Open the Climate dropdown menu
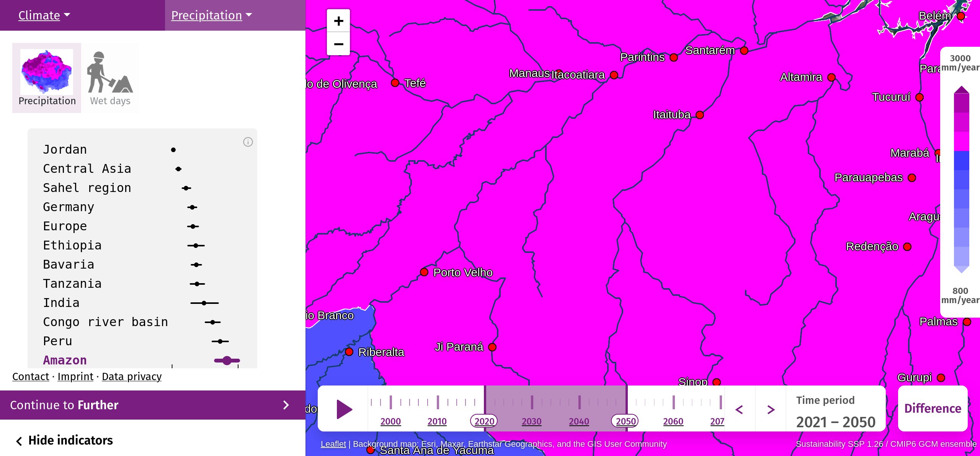This screenshot has height=456, width=980. (x=44, y=15)
